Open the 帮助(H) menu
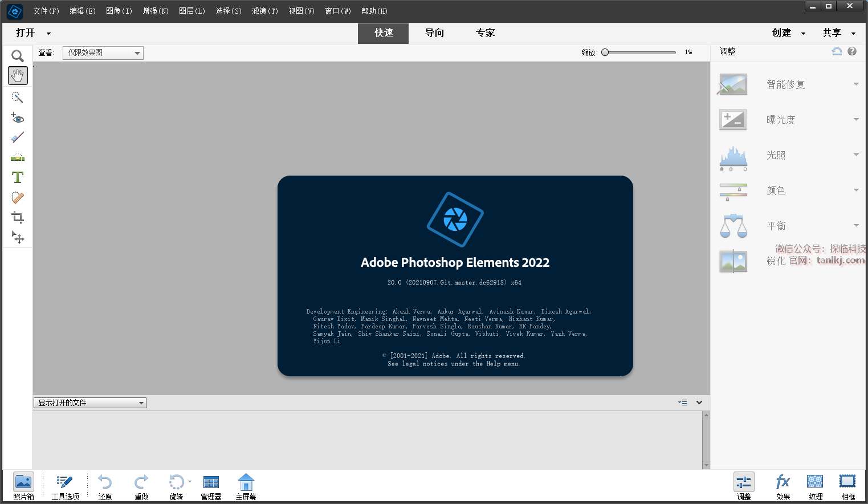868x504 pixels. point(374,11)
